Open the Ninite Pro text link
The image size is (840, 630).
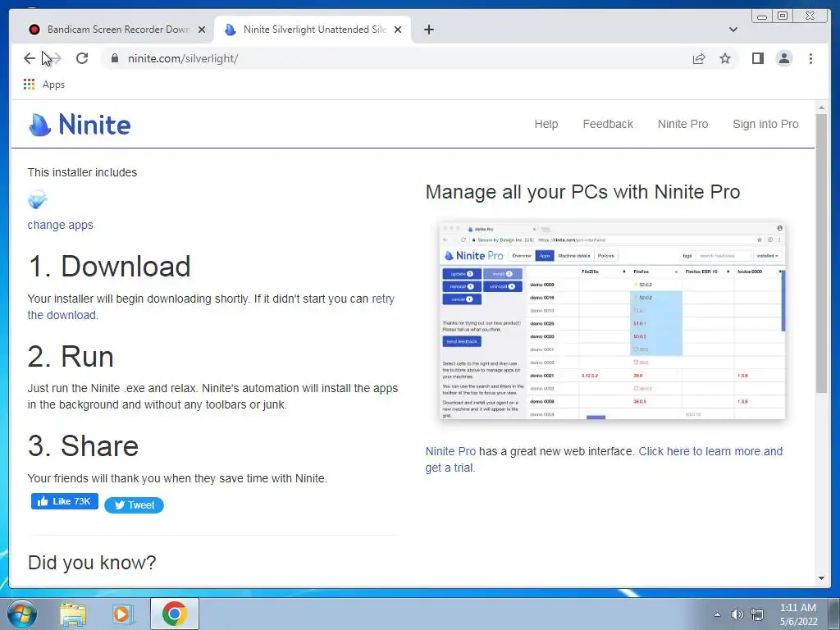450,451
